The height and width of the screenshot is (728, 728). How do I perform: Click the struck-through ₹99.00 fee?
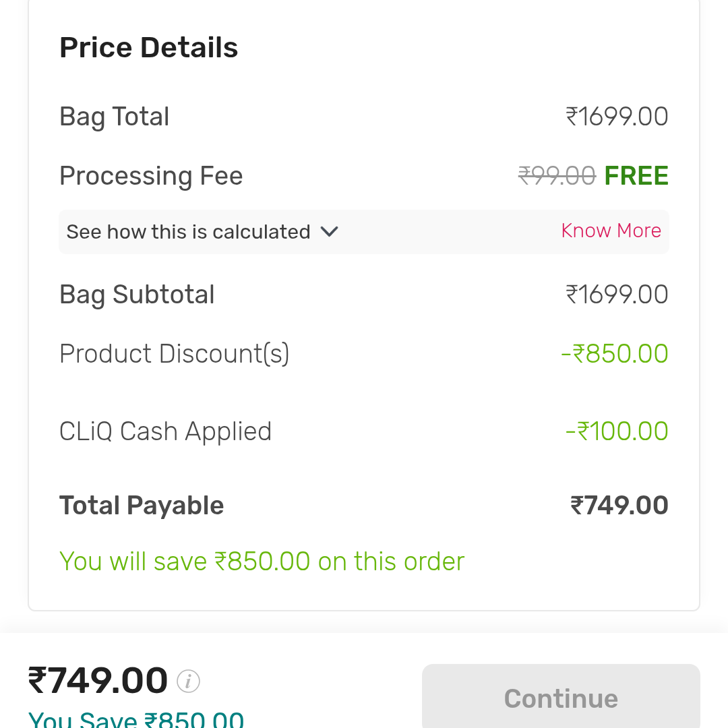coord(557,176)
